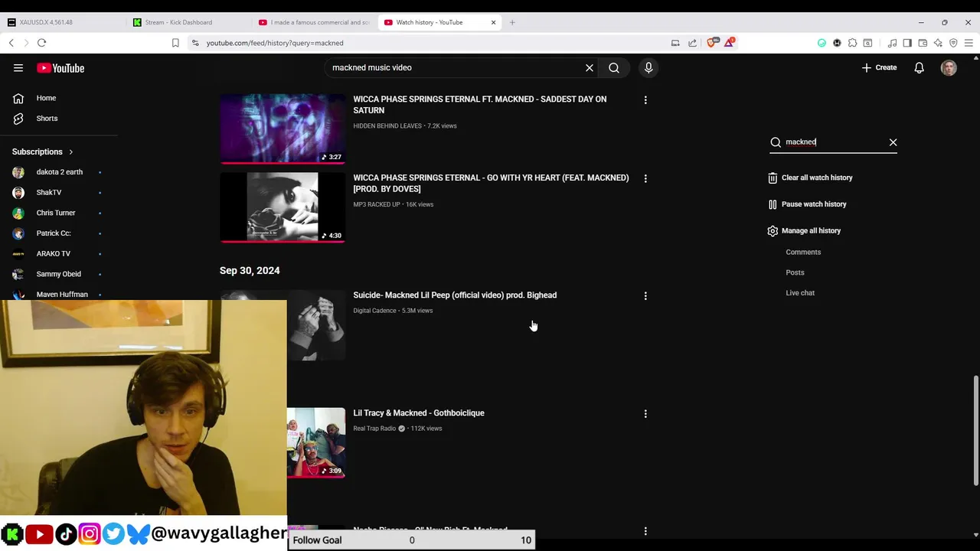Go back in browser history
Image resolution: width=980 pixels, height=551 pixels.
(11, 43)
